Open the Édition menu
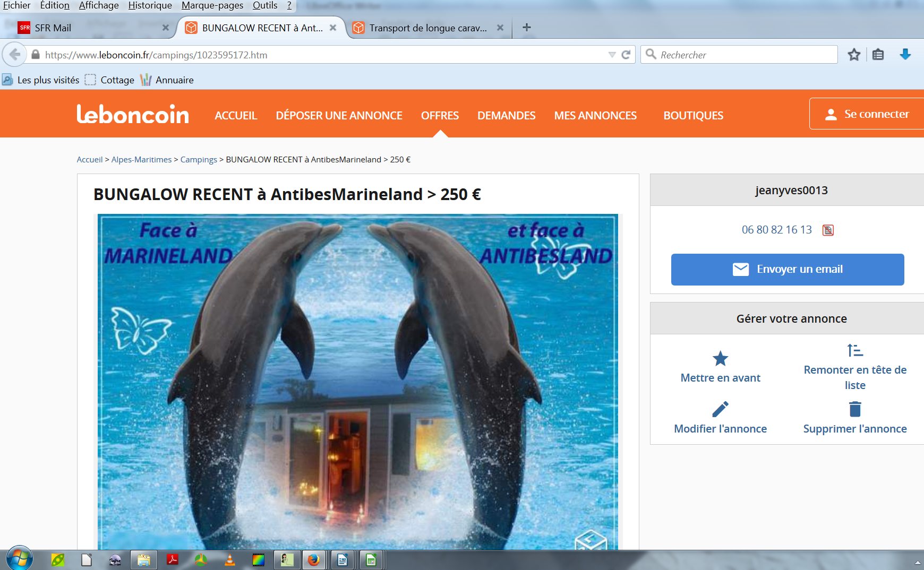 pyautogui.click(x=55, y=5)
